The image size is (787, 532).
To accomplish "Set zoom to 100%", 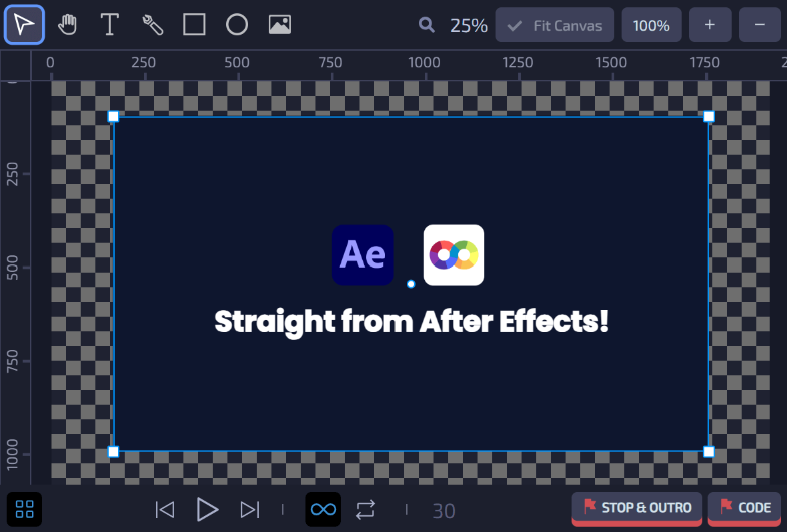I will click(x=651, y=25).
